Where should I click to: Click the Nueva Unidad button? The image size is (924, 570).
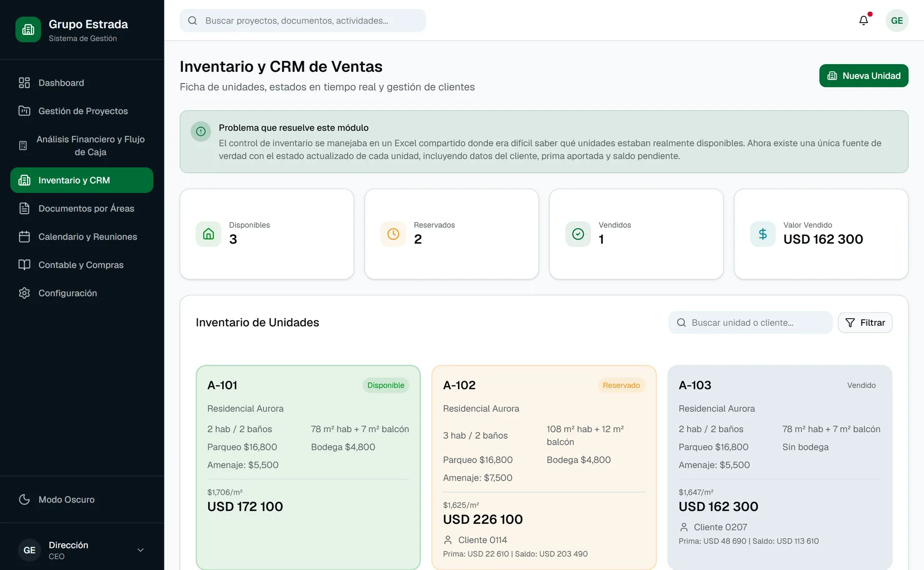[x=863, y=76]
